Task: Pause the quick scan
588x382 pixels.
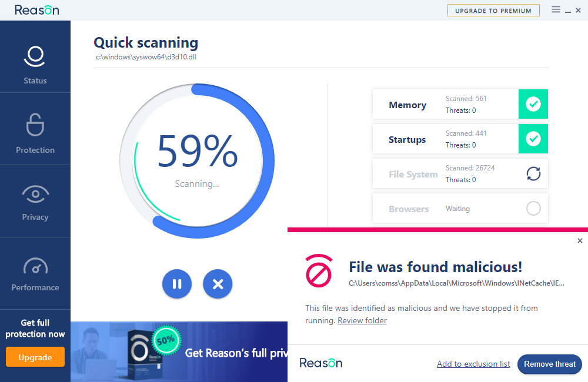Action: pos(177,284)
